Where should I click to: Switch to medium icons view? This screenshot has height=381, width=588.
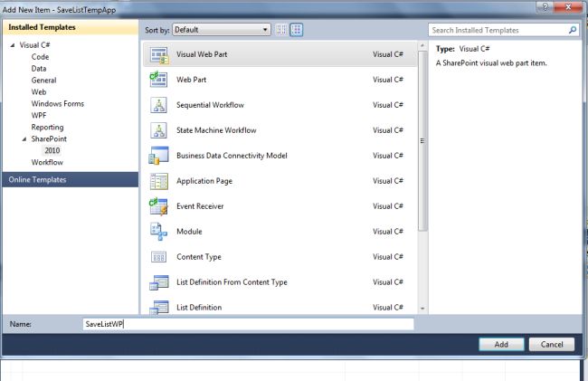[x=296, y=30]
